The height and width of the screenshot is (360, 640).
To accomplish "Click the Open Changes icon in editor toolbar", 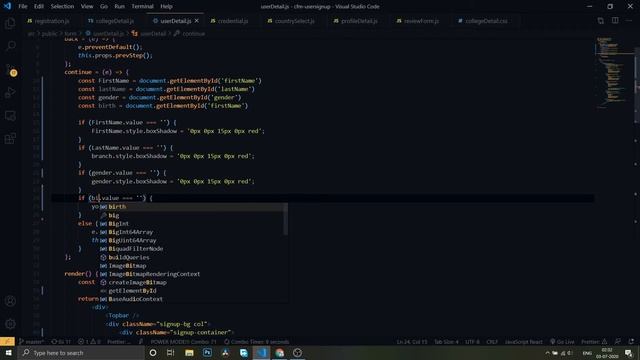I will tap(600, 21).
